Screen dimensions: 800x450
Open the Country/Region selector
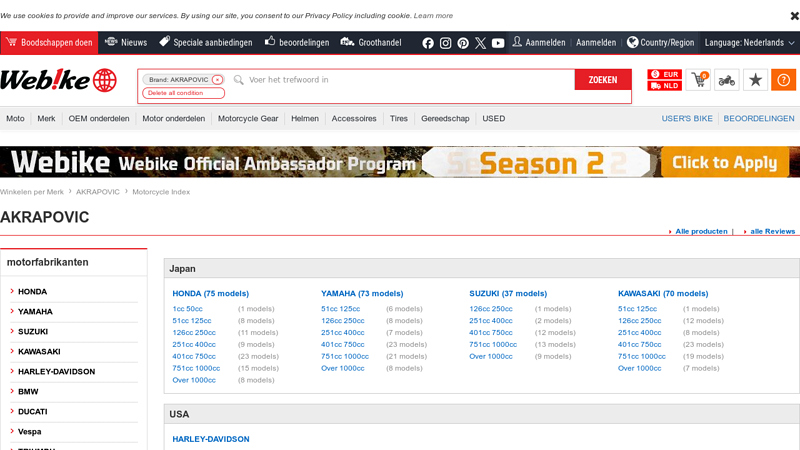[x=660, y=43]
